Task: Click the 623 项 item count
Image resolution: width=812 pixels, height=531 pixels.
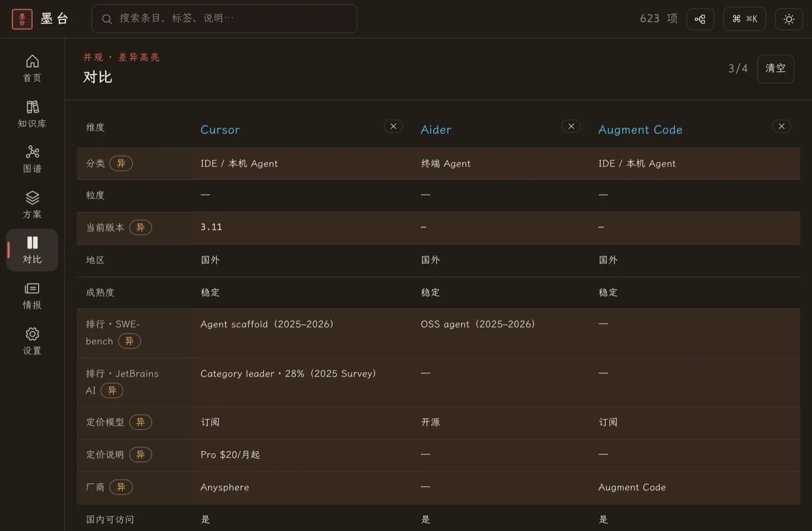Action: tap(659, 19)
